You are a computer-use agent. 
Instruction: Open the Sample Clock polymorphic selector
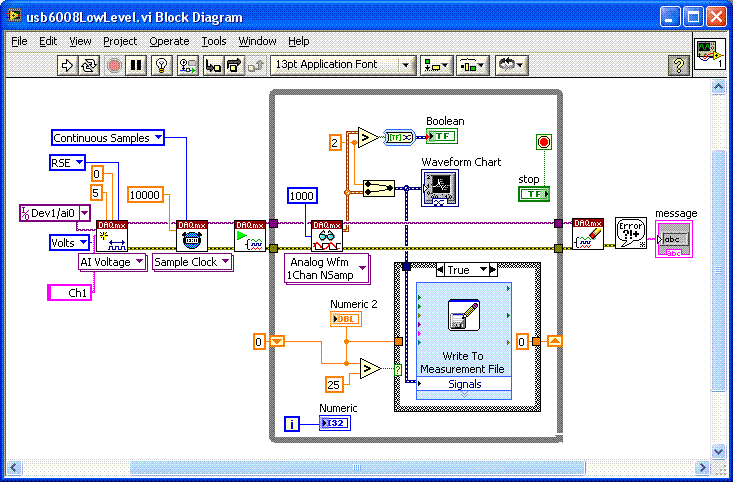tap(192, 262)
